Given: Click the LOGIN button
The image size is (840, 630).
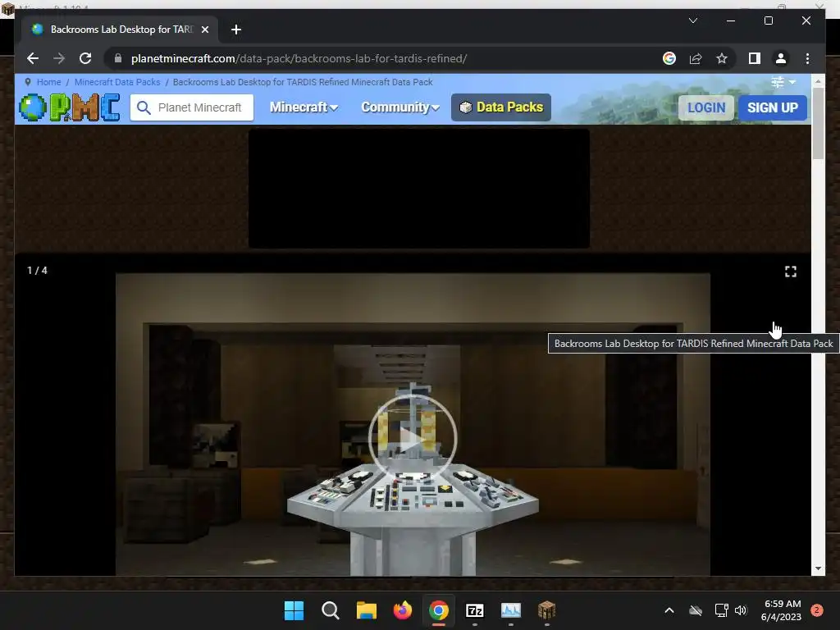Looking at the screenshot, I should coord(706,107).
